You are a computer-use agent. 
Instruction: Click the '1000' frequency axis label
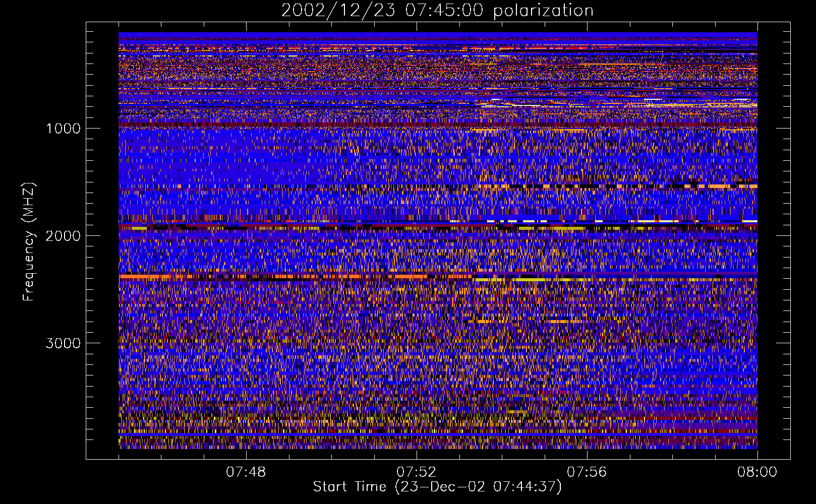coord(63,129)
